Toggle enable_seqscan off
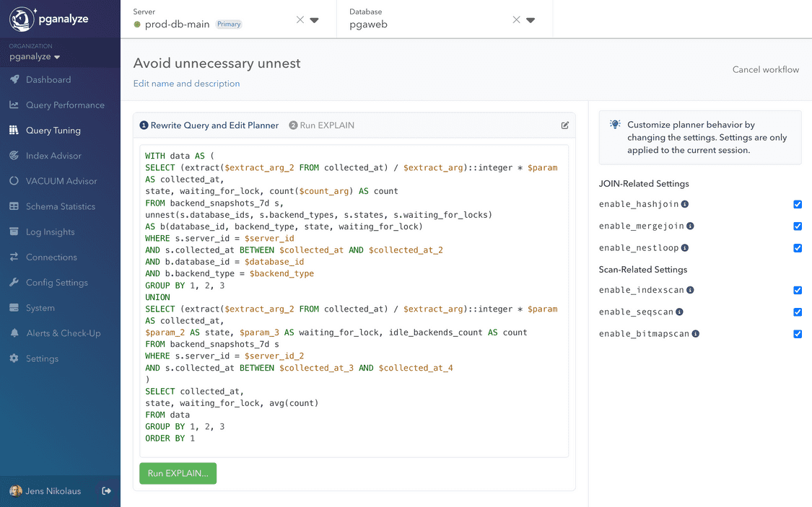This screenshot has width=812, height=507. pos(797,312)
